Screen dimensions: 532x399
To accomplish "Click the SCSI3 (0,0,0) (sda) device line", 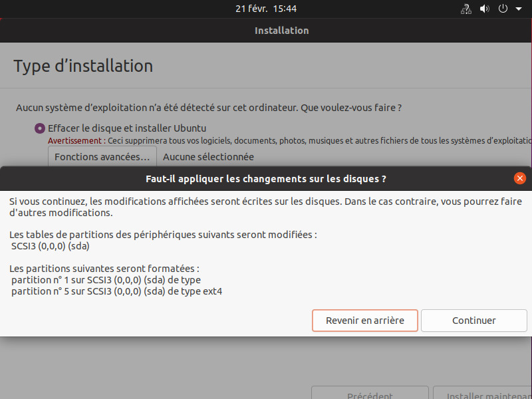I will [x=51, y=246].
